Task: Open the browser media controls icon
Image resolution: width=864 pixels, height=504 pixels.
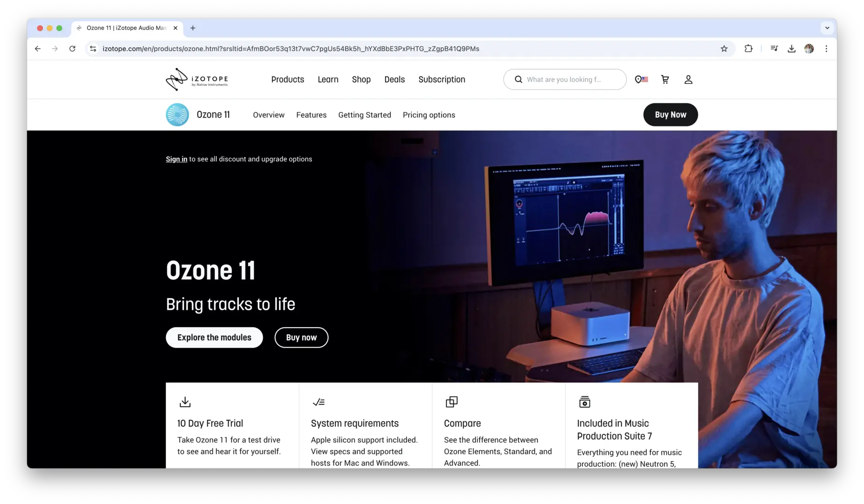Action: [774, 49]
